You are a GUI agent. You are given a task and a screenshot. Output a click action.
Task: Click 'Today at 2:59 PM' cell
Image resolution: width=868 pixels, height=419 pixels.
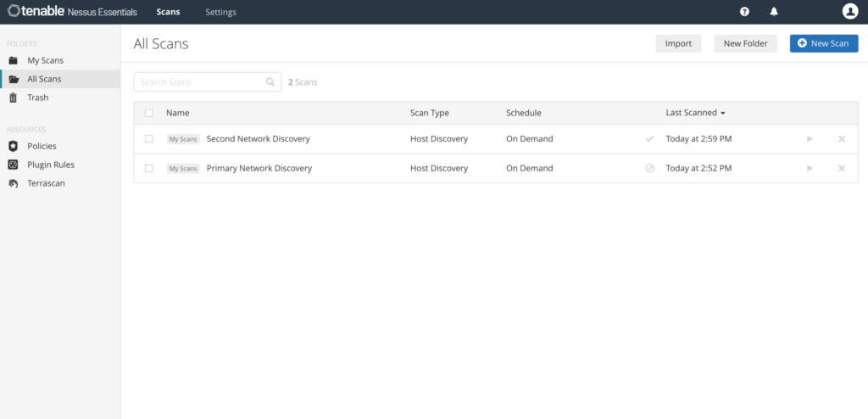click(x=698, y=139)
